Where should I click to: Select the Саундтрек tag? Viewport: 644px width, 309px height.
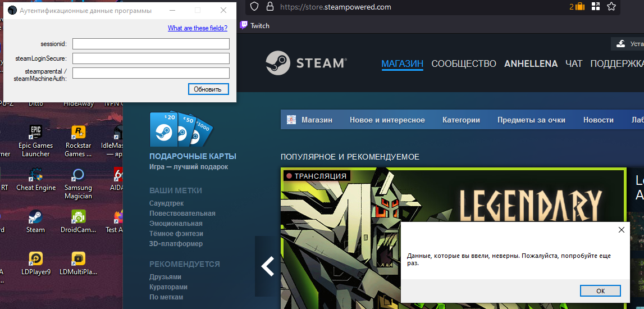coord(166,203)
